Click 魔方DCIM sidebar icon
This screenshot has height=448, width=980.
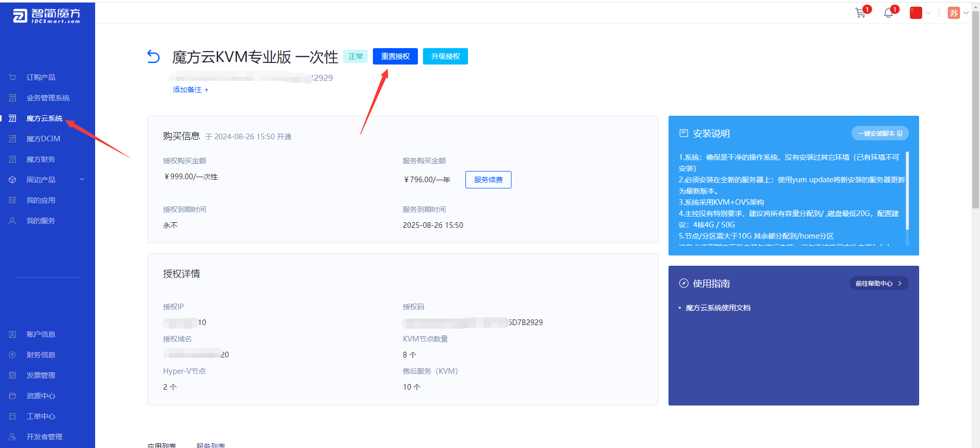(x=12, y=139)
